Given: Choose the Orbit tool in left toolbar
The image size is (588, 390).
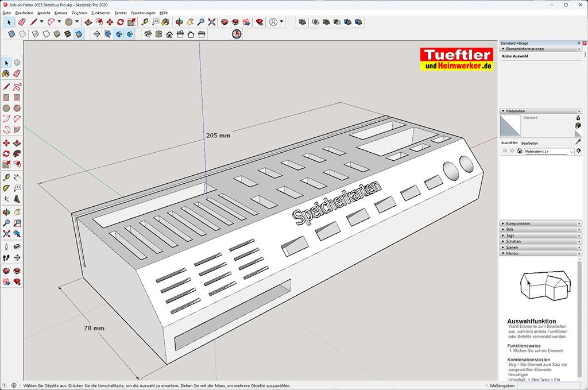Looking at the screenshot, I should point(6,211).
